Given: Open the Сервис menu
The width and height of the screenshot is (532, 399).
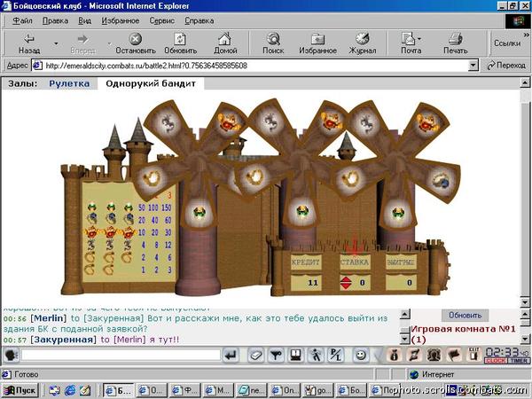Looking at the screenshot, I should point(162,20).
